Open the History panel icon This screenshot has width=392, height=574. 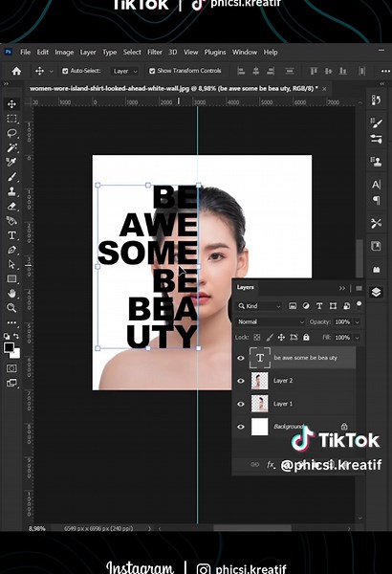tap(376, 99)
